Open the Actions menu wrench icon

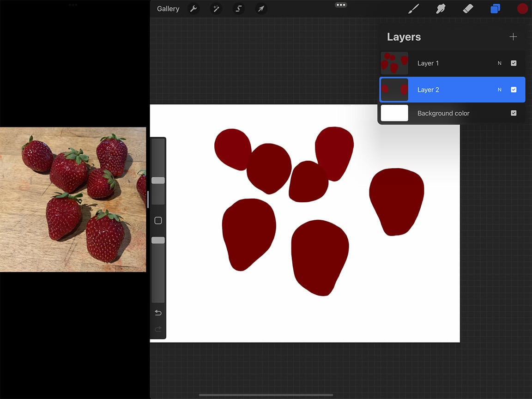click(193, 8)
